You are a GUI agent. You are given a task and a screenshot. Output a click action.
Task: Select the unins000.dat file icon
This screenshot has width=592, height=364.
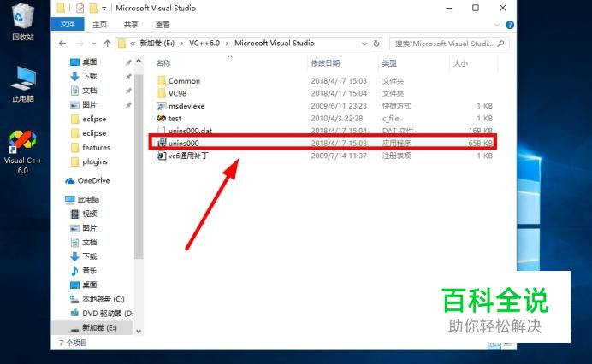point(161,130)
